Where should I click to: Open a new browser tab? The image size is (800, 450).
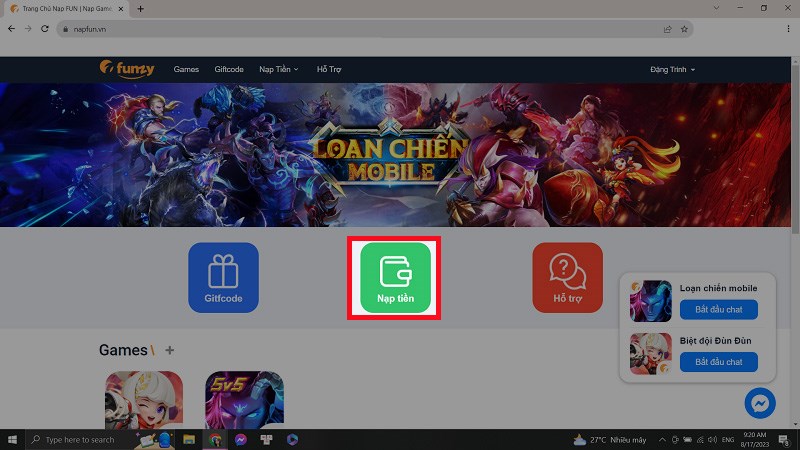(140, 9)
